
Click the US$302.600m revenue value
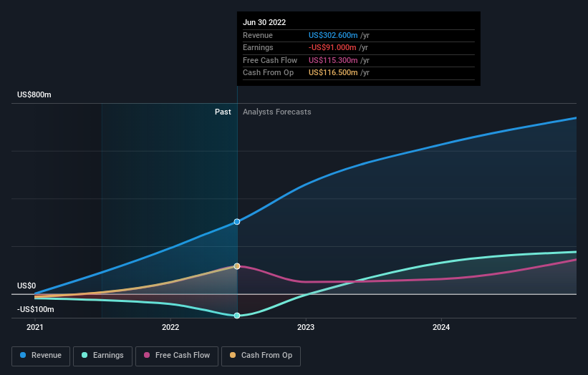click(x=333, y=35)
